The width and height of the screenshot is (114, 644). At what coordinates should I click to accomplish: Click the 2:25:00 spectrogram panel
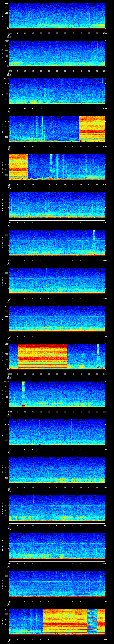pos(57,432)
